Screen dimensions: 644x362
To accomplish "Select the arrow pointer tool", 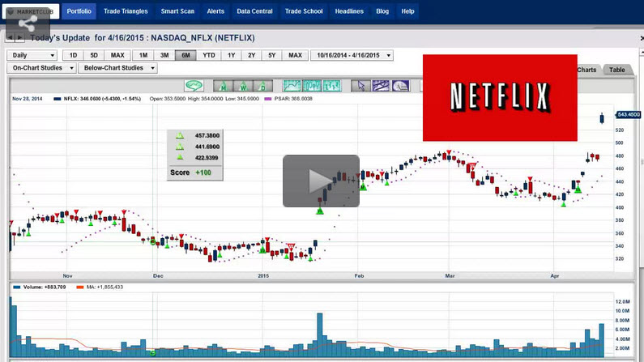I will point(361,86).
